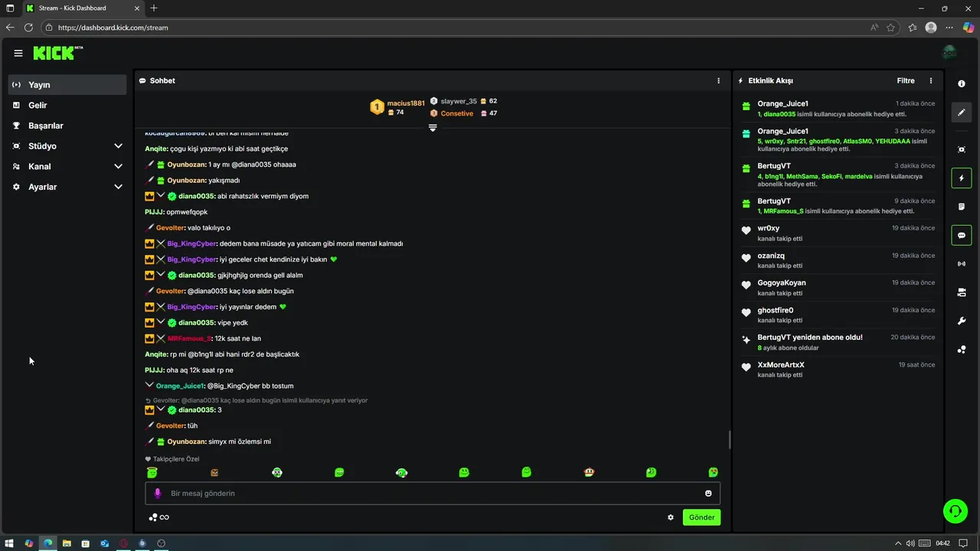Click the XxMoreArtxX follow event
Viewport: 980px width, 551px height.
click(x=838, y=369)
